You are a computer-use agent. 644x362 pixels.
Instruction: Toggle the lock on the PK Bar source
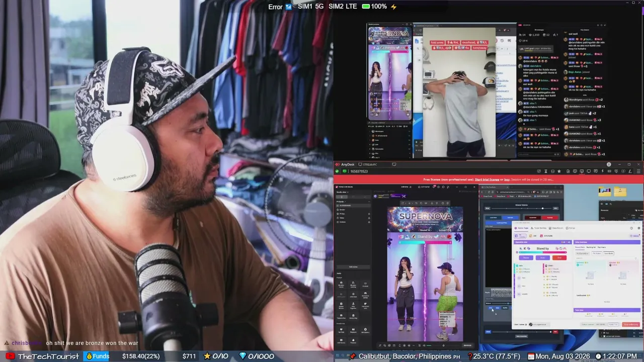pos(369,214)
